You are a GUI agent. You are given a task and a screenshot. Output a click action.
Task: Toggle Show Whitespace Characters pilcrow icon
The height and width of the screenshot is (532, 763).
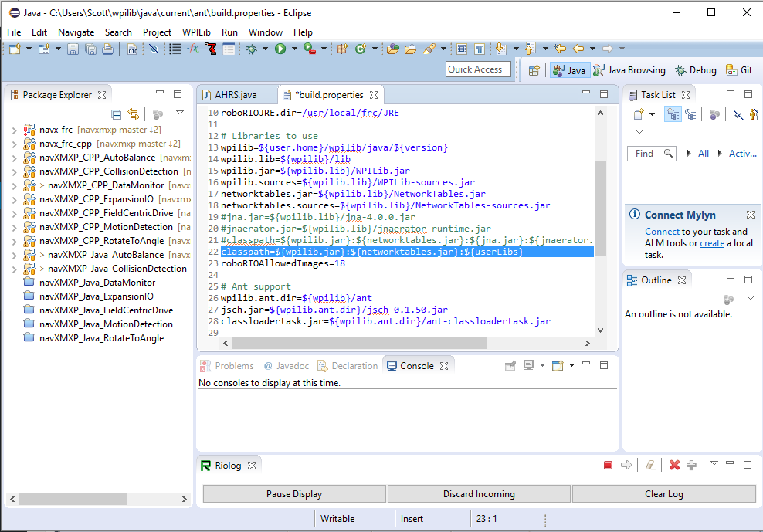(480, 49)
